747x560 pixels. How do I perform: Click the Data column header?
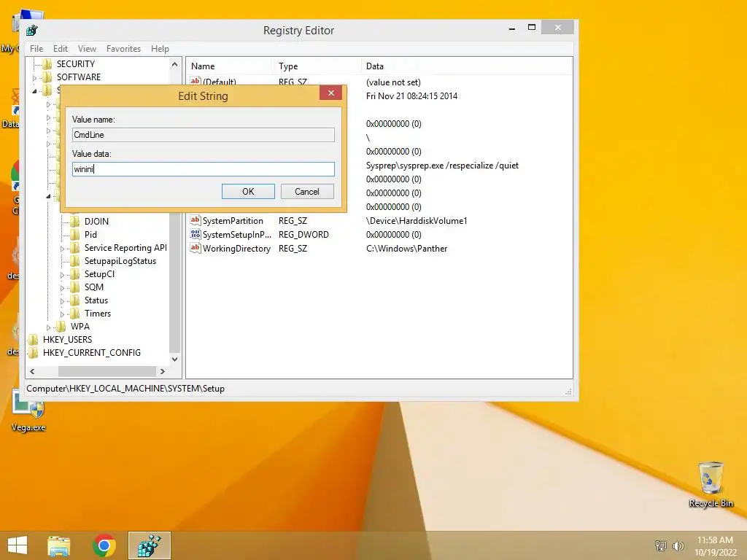click(x=466, y=66)
